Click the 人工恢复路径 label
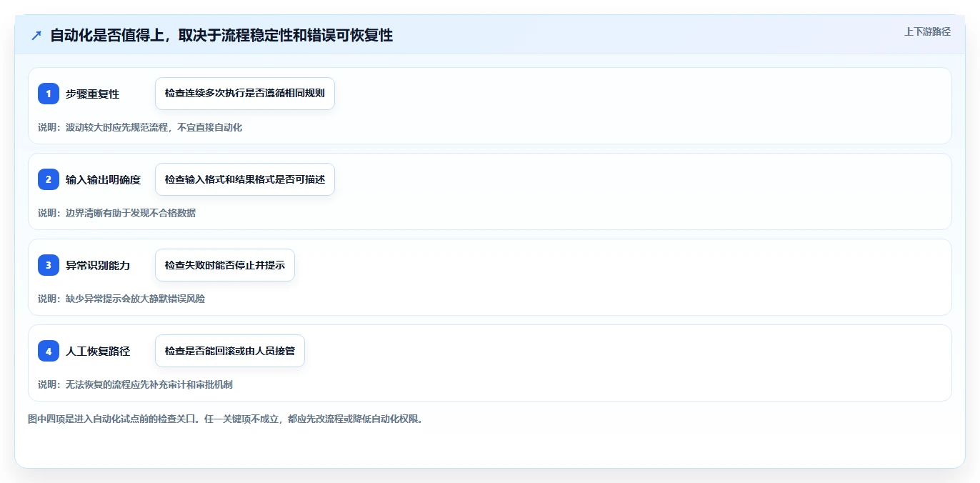Image resolution: width=980 pixels, height=483 pixels. point(98,351)
